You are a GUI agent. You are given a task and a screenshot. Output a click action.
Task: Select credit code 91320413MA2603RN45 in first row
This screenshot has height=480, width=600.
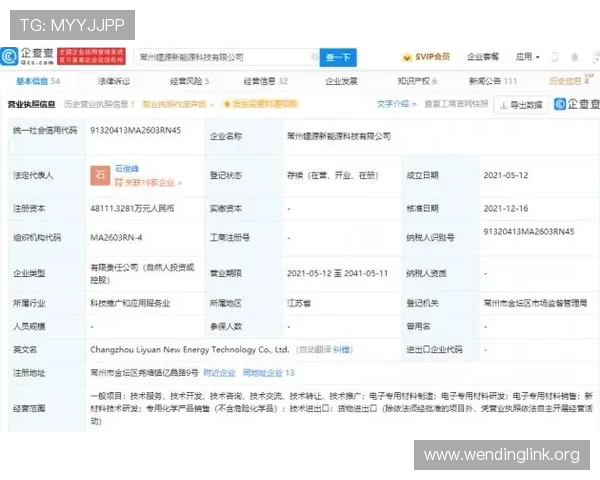(135, 130)
